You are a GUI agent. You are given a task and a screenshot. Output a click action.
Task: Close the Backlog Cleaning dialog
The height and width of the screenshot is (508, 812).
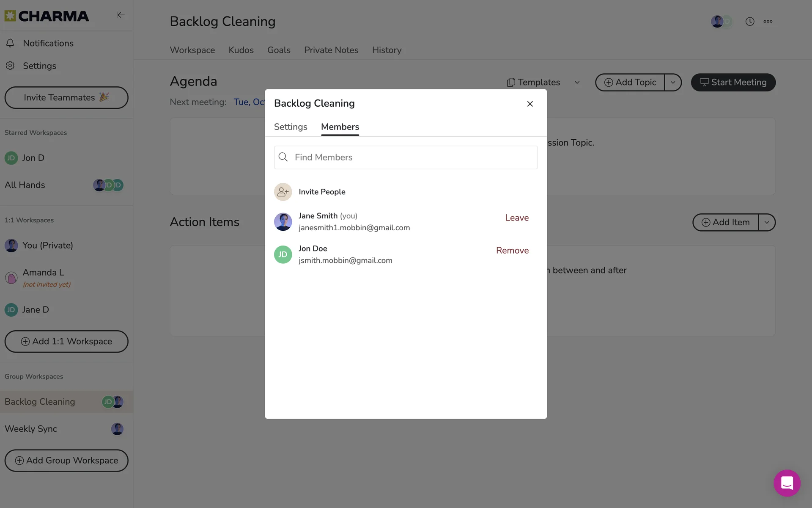click(530, 104)
